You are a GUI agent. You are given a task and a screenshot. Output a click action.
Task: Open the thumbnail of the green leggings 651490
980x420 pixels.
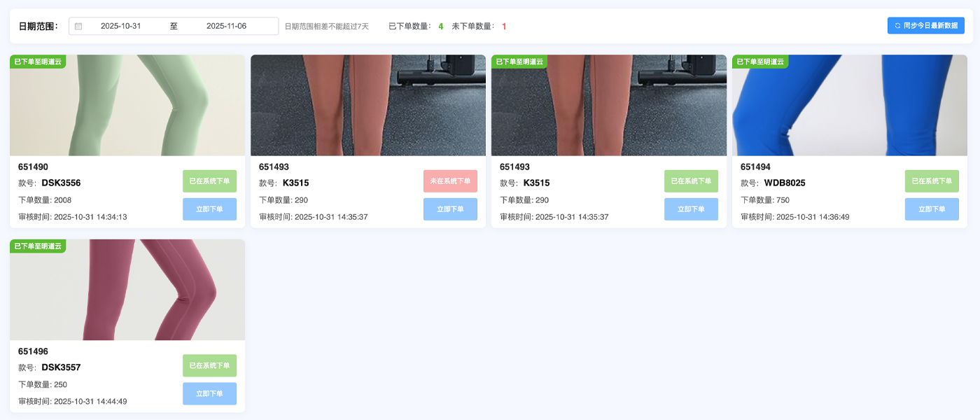click(x=127, y=105)
